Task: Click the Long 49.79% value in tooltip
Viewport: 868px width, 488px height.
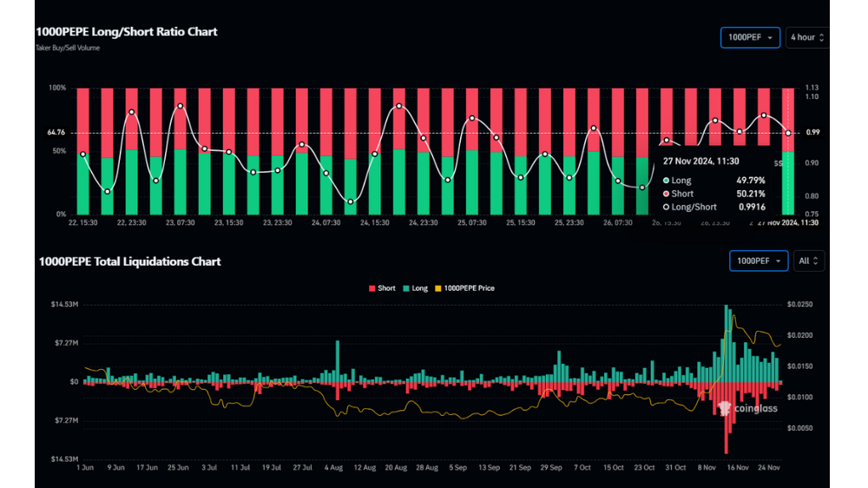Action: click(x=751, y=181)
